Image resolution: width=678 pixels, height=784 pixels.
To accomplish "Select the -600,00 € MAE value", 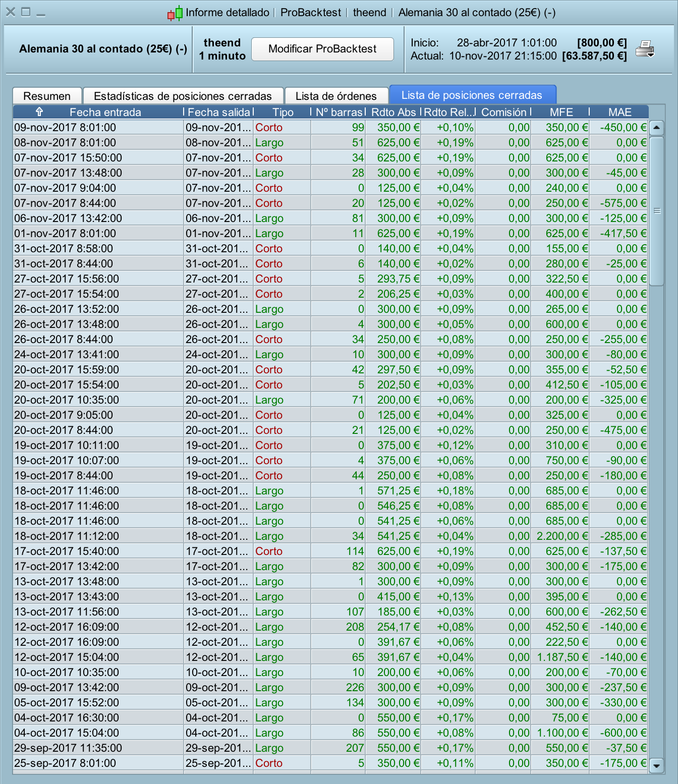I will tap(623, 733).
